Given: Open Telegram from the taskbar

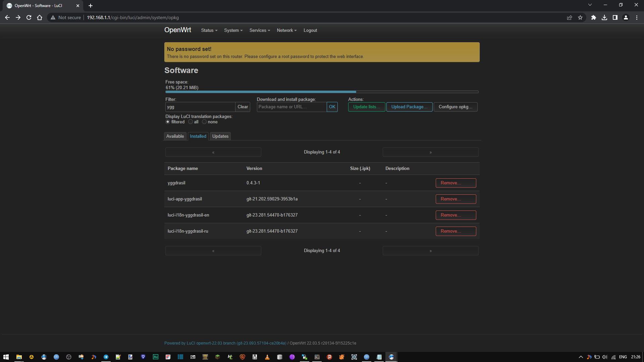Looking at the screenshot, I should click(106, 357).
